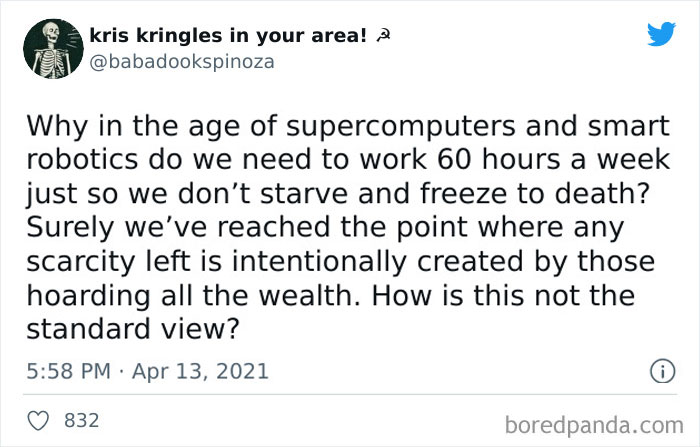Open the tweet info circle icon

(661, 371)
